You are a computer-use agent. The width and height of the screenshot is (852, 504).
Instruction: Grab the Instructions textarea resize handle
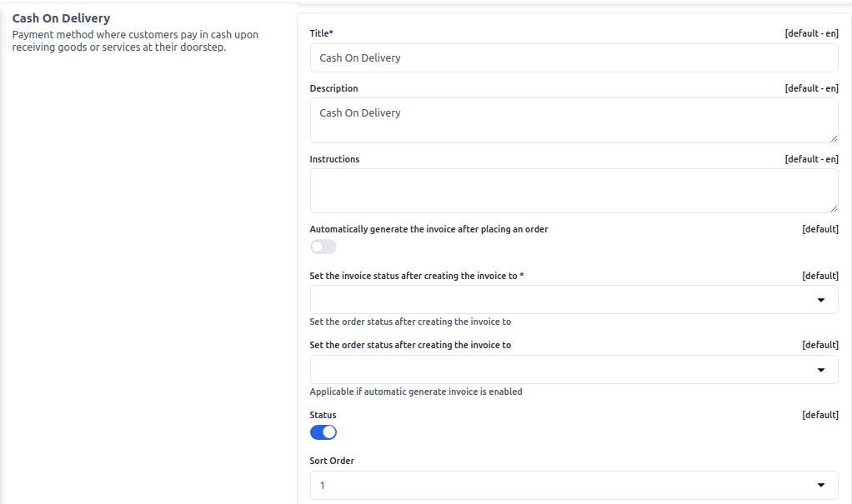pyautogui.click(x=834, y=208)
